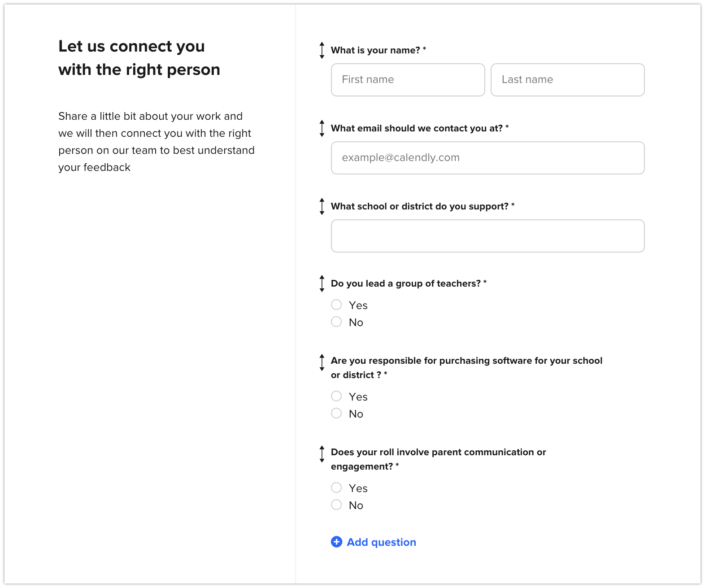Image resolution: width=705 pixels, height=588 pixels.
Task: Select No for leading a group of teachers
Action: click(336, 322)
